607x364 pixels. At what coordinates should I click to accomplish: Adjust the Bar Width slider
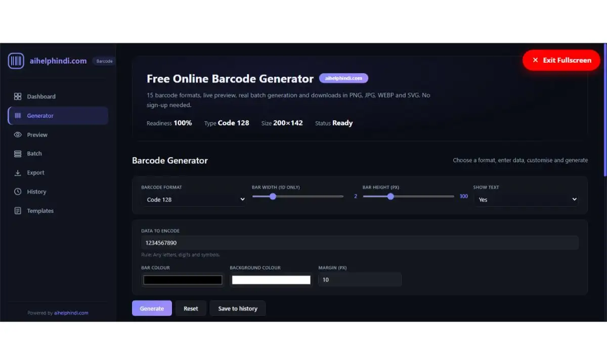(x=297, y=196)
